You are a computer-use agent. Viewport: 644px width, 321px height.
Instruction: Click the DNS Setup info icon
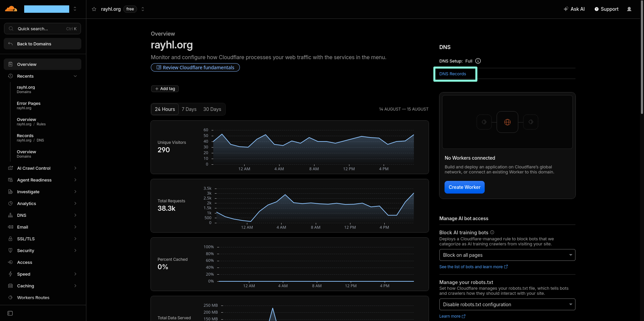478,61
